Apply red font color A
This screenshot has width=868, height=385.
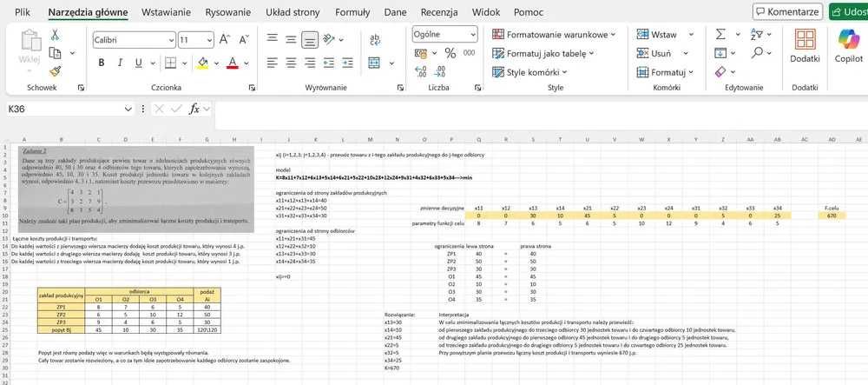coord(233,63)
